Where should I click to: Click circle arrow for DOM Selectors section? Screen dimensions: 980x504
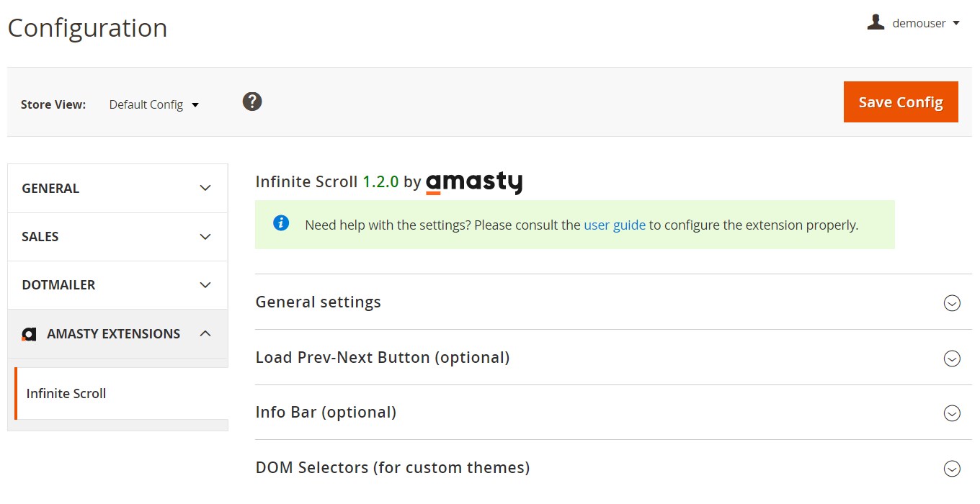pyautogui.click(x=952, y=469)
